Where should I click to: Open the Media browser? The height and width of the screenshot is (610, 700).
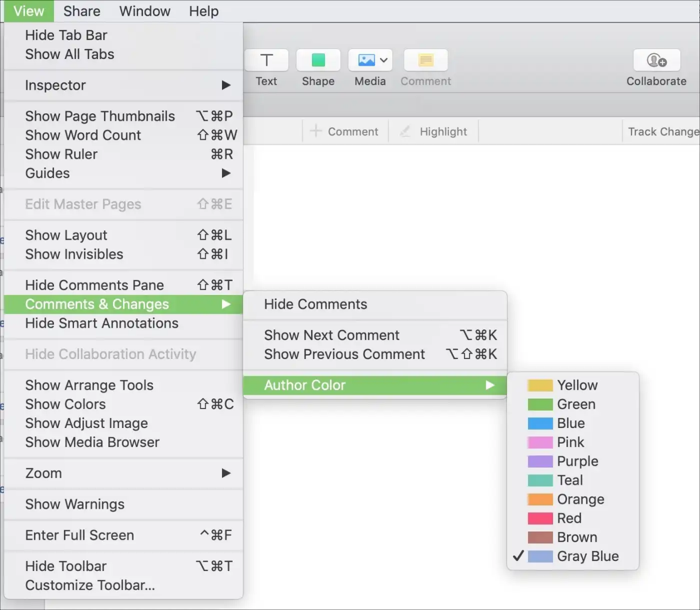[364, 60]
